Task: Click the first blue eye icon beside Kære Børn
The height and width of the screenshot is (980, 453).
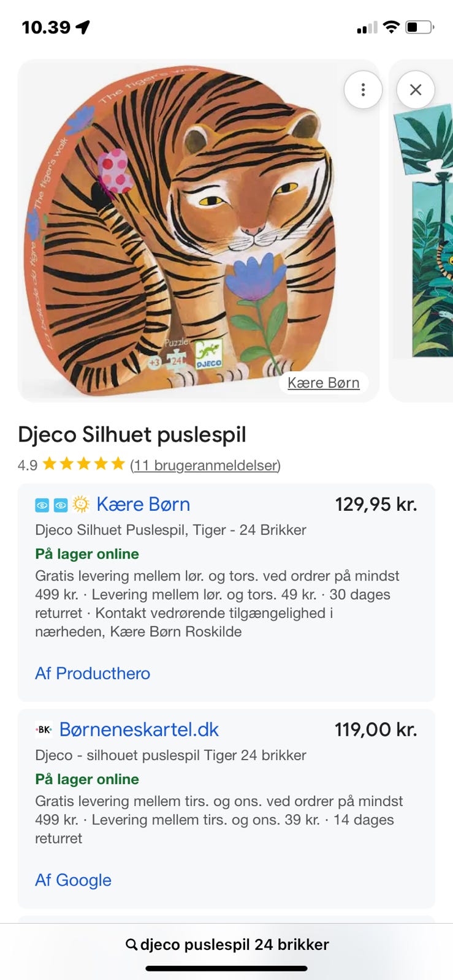Action: click(x=42, y=505)
